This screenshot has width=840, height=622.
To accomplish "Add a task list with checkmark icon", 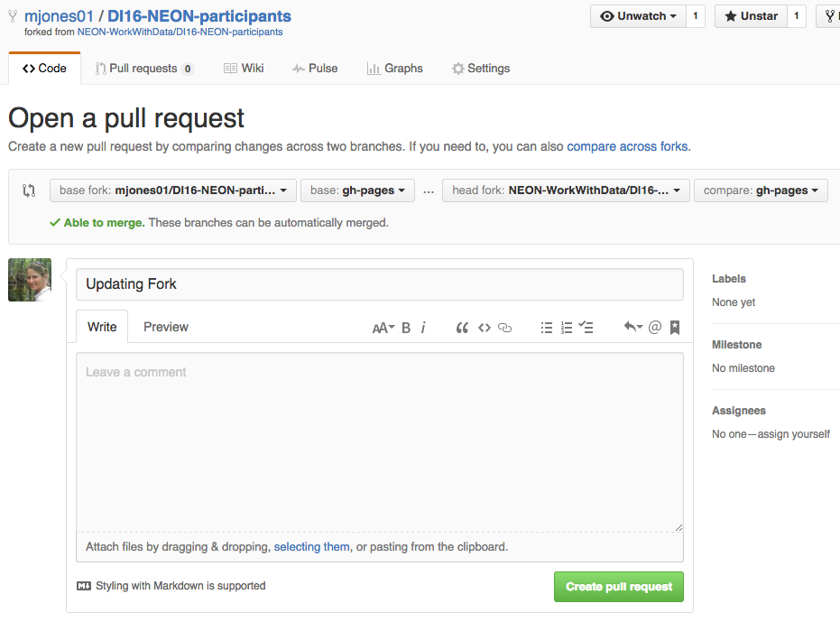I will [x=586, y=327].
